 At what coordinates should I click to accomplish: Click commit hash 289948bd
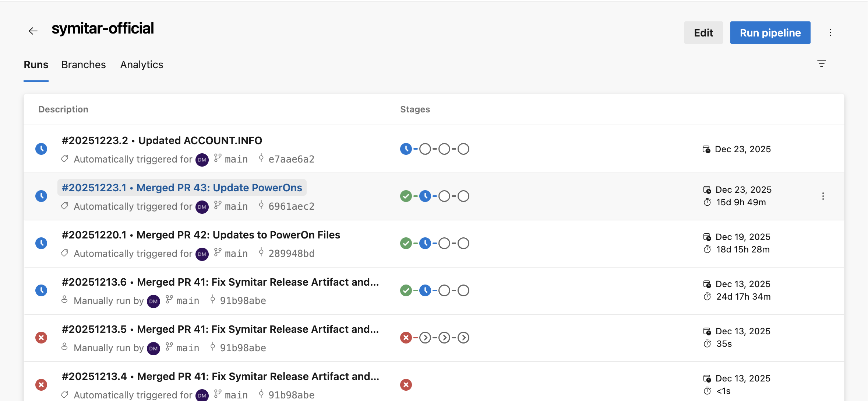pyautogui.click(x=291, y=254)
